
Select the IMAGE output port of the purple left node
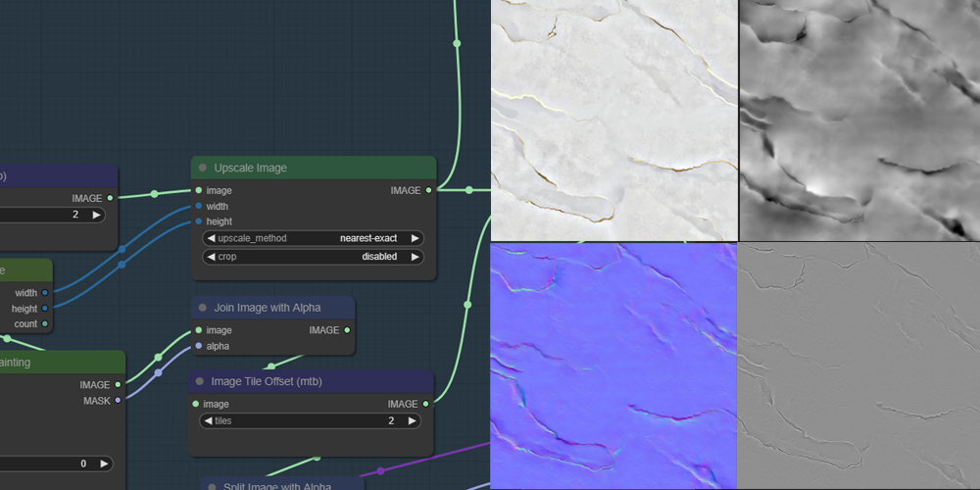click(110, 198)
